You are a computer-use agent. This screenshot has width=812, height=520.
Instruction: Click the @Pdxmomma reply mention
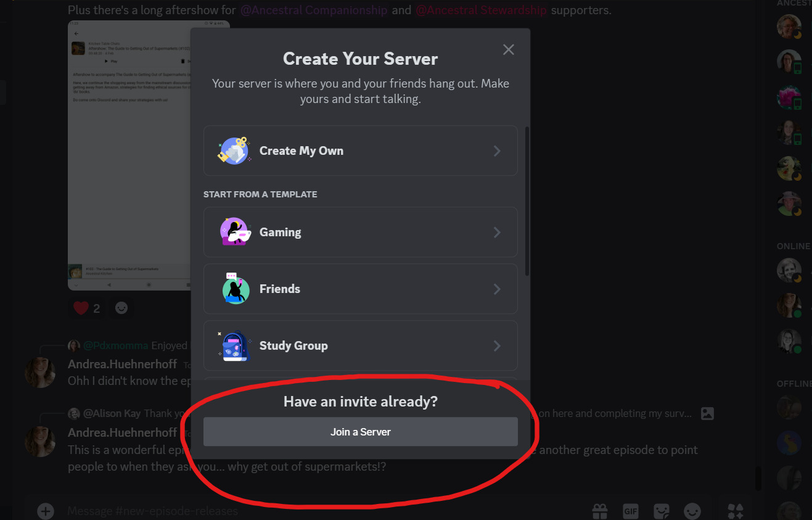coord(115,345)
